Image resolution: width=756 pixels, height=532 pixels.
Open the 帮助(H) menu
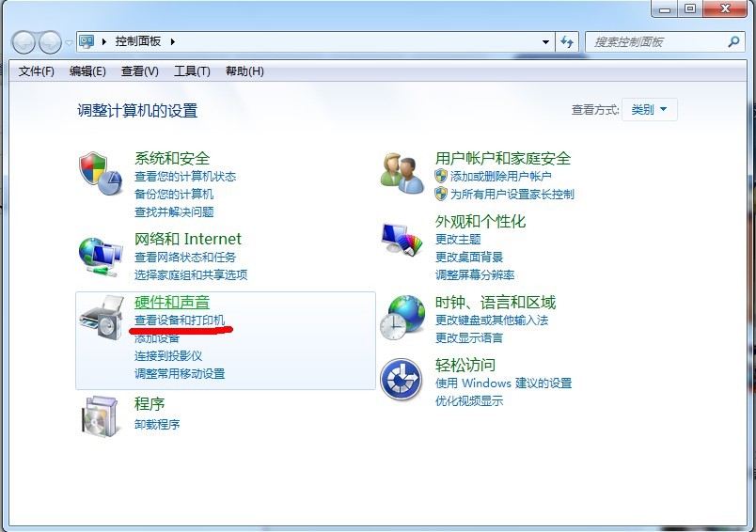click(x=244, y=71)
